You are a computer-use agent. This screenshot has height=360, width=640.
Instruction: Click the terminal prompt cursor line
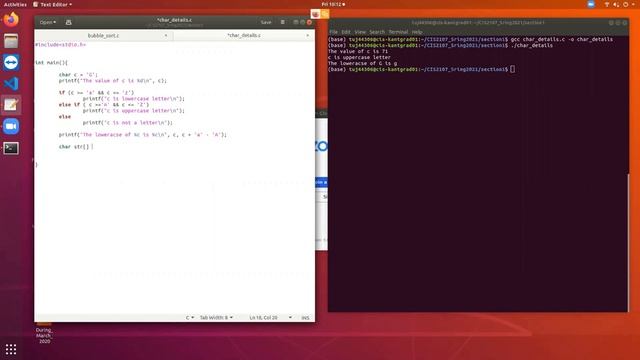(421, 69)
